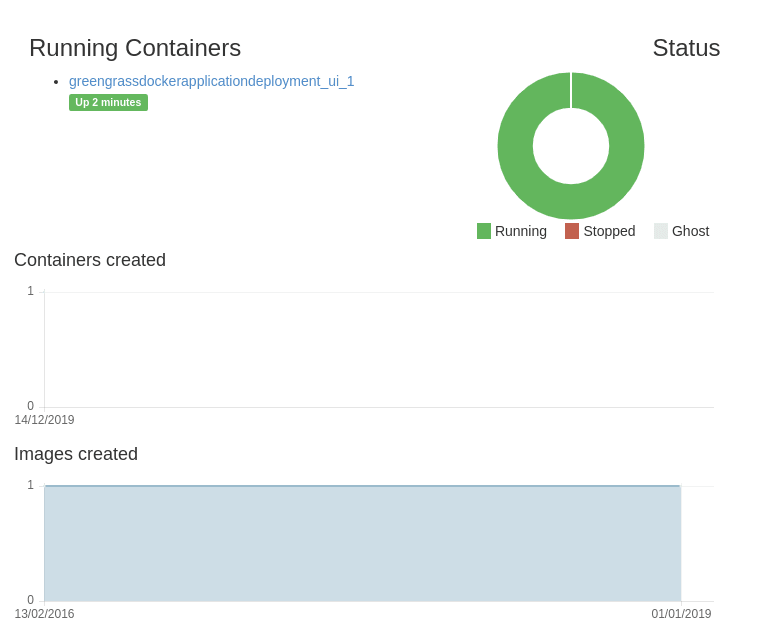Click the 'Status' heading
Viewport: 772px width, 628px height.
(x=686, y=48)
